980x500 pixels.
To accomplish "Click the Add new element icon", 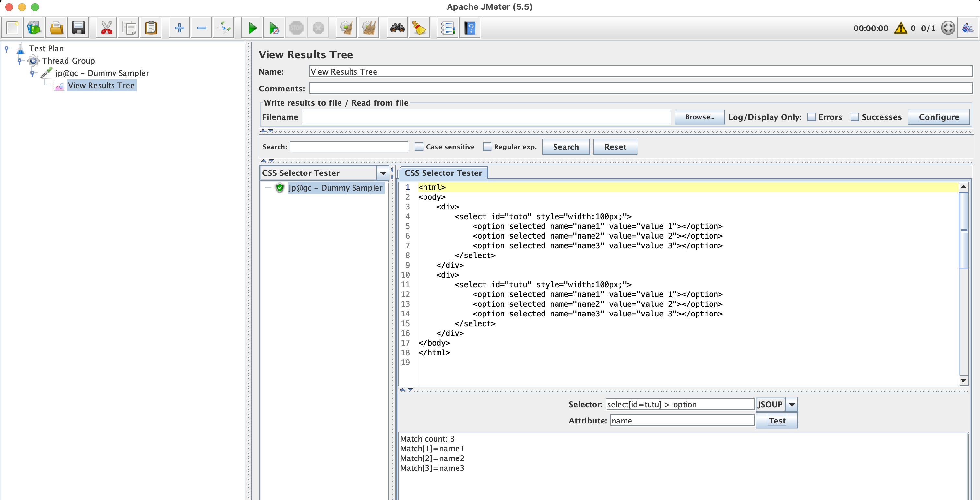I will 179,27.
